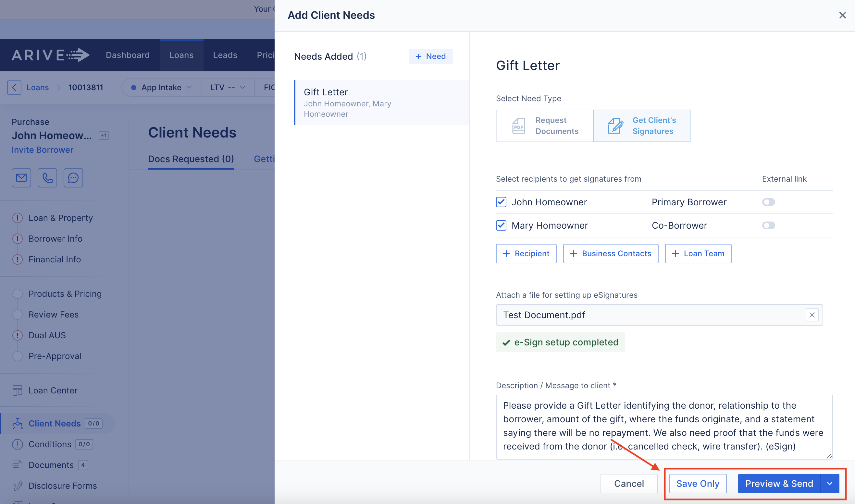Screen dimensions: 855x504
Task: Click the back arrow beside Loans breadcrumb
Action: (14, 87)
